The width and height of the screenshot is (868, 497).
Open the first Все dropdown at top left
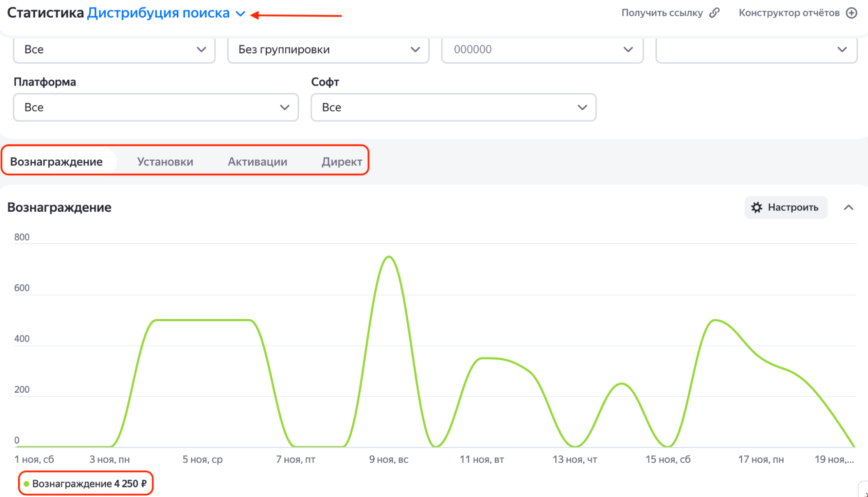(114, 49)
